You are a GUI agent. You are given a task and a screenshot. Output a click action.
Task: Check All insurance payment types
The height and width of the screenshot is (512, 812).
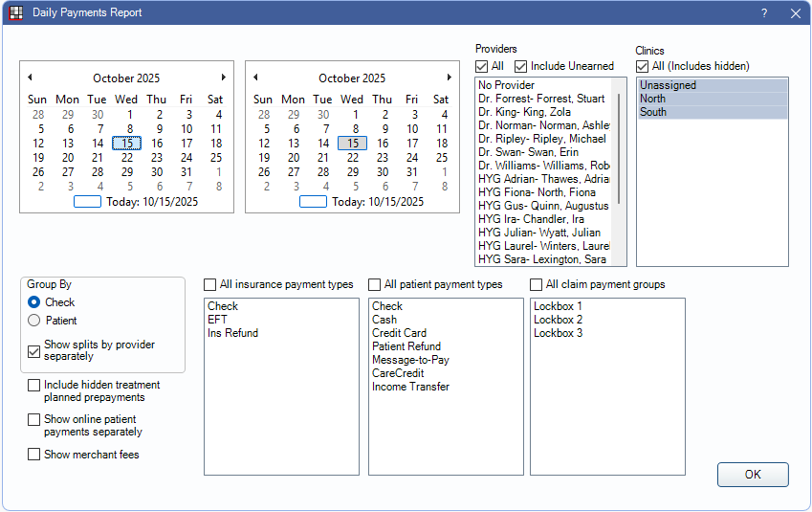tap(210, 285)
